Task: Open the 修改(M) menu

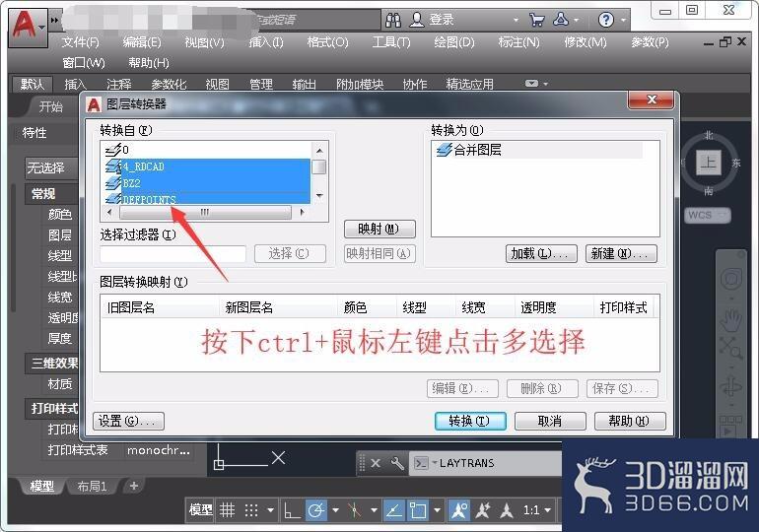Action: pos(586,42)
